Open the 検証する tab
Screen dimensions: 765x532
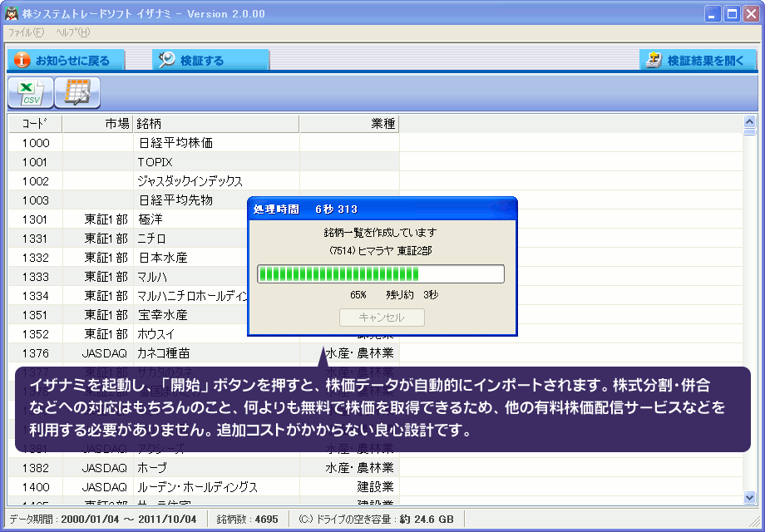click(210, 60)
